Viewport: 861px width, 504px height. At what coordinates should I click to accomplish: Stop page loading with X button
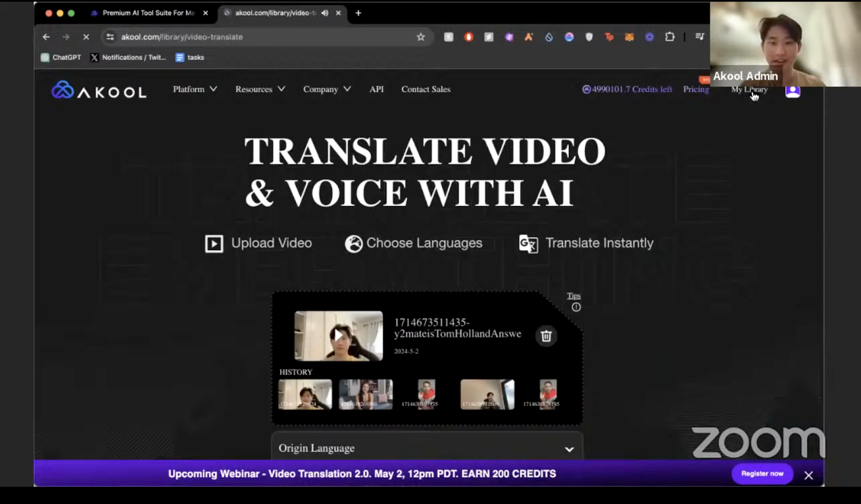click(x=86, y=37)
